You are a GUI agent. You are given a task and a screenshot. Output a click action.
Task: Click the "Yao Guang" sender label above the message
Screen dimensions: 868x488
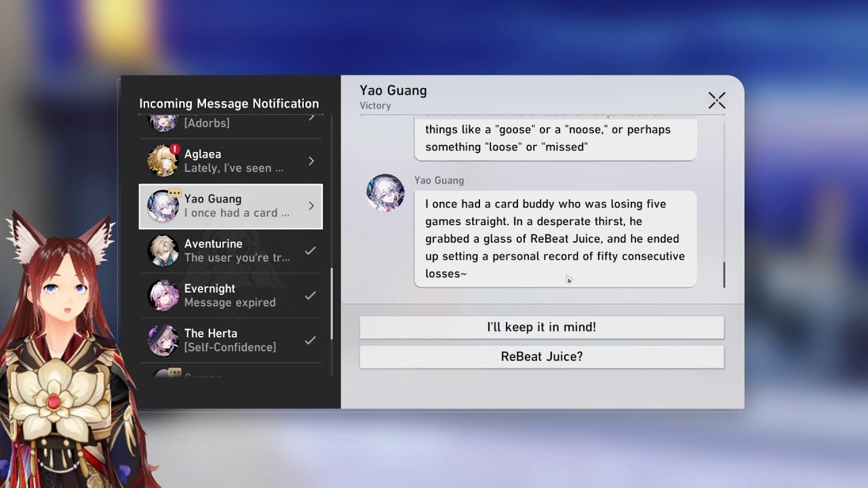439,180
